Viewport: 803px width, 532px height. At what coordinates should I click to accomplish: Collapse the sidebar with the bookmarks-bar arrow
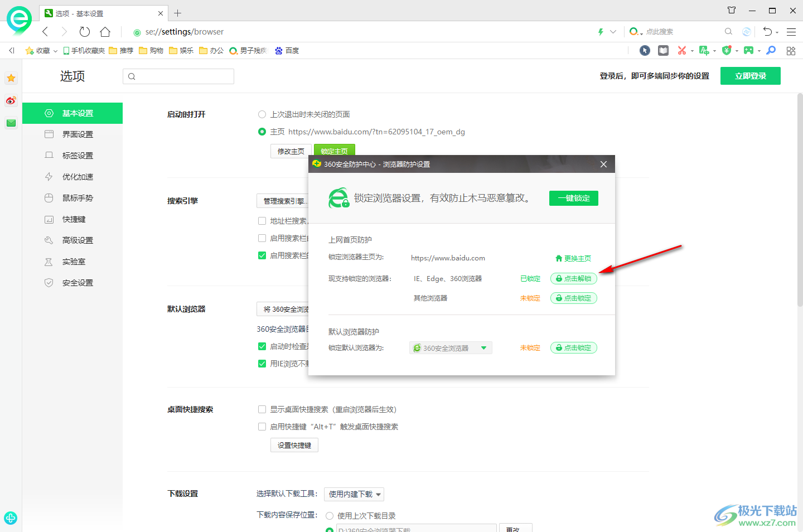[12, 51]
